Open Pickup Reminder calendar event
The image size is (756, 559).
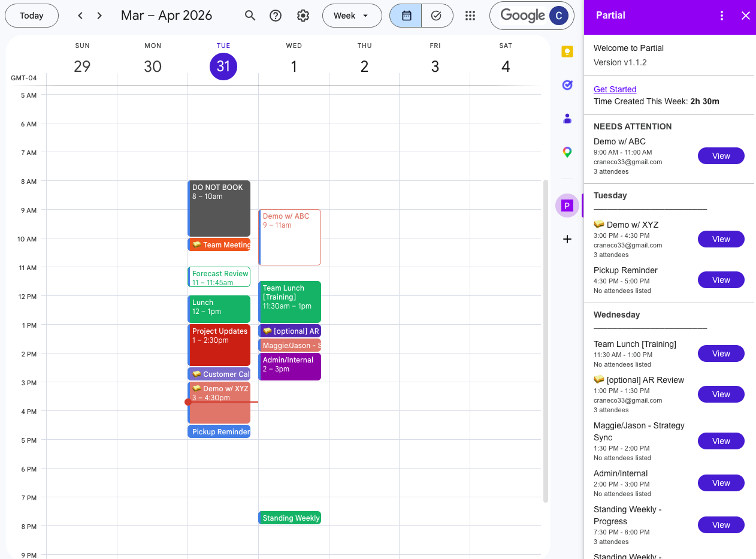coord(219,431)
